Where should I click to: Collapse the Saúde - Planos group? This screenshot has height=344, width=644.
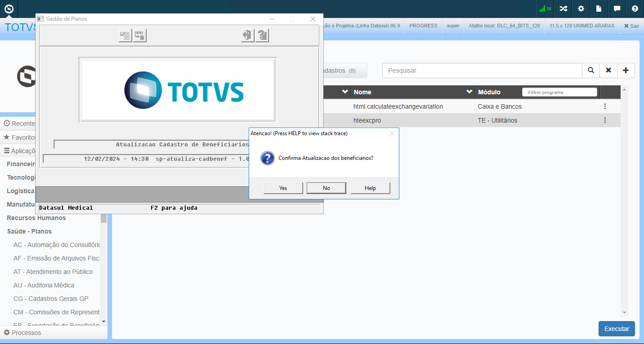coord(29,231)
